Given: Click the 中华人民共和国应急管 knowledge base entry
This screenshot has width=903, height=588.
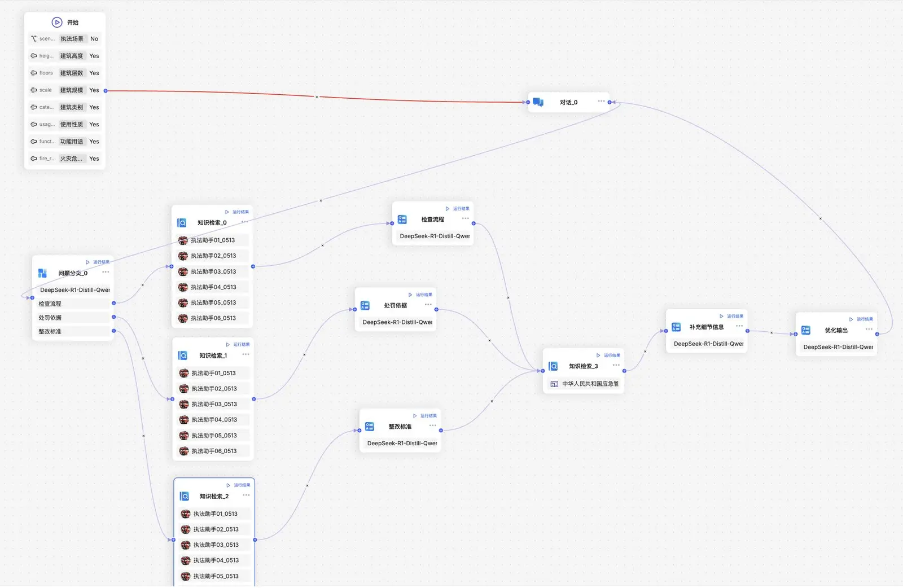Looking at the screenshot, I should click(584, 384).
